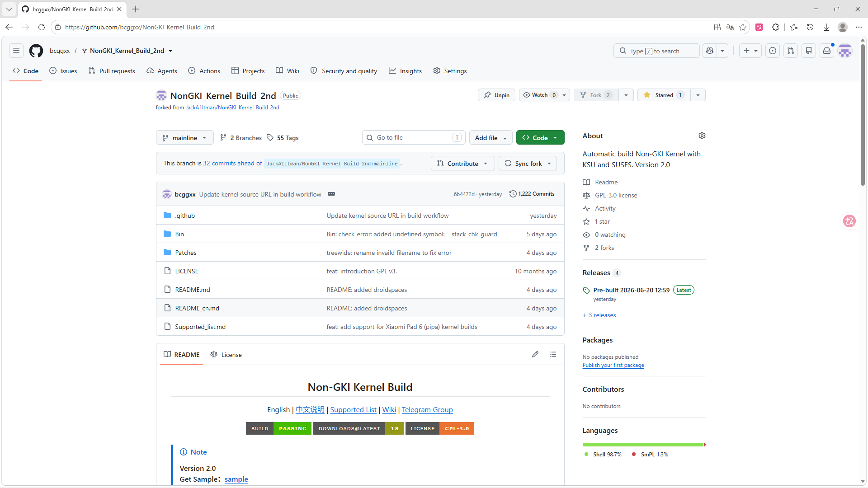
Task: Go to the GitHub homepage logo
Action: pos(36,51)
